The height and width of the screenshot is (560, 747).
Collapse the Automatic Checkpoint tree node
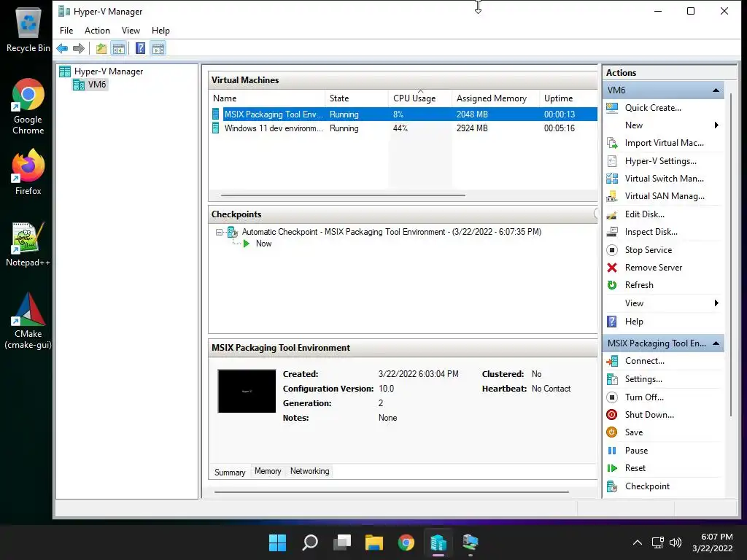[219, 233]
